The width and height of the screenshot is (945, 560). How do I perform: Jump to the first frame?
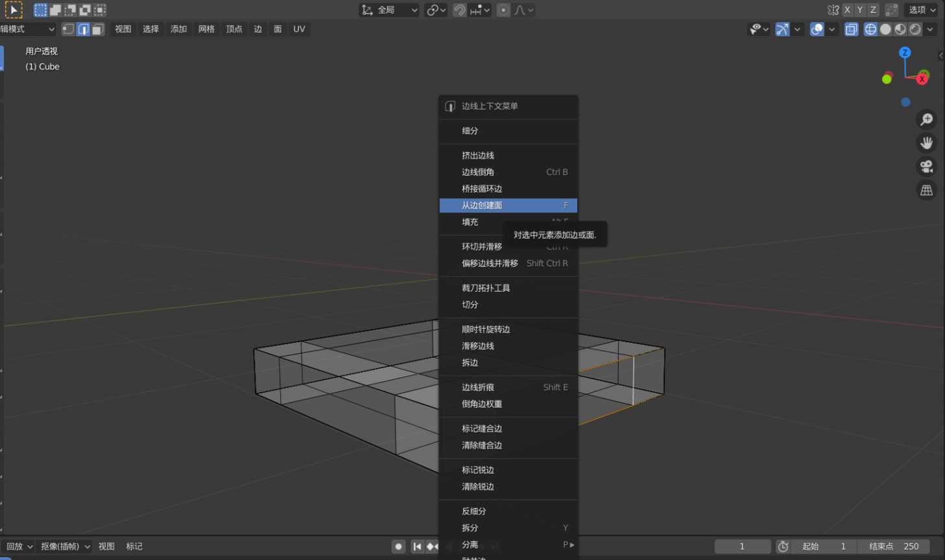point(417,546)
